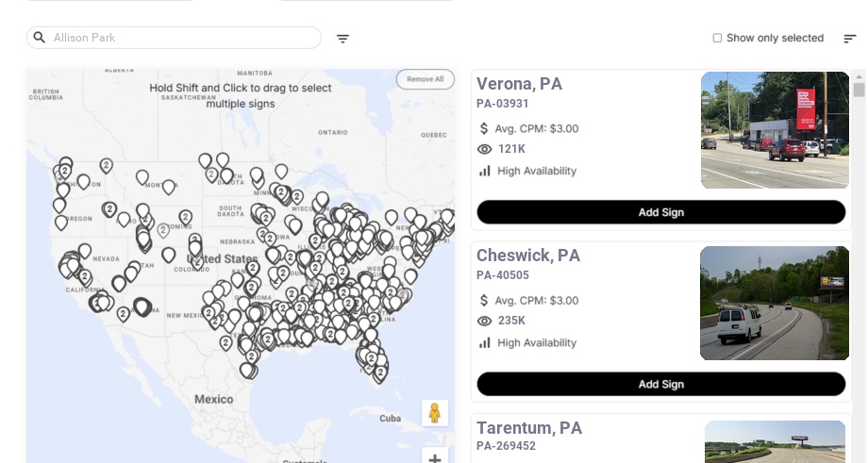Open the sort options icon
This screenshot has width=868, height=463.
tap(849, 39)
